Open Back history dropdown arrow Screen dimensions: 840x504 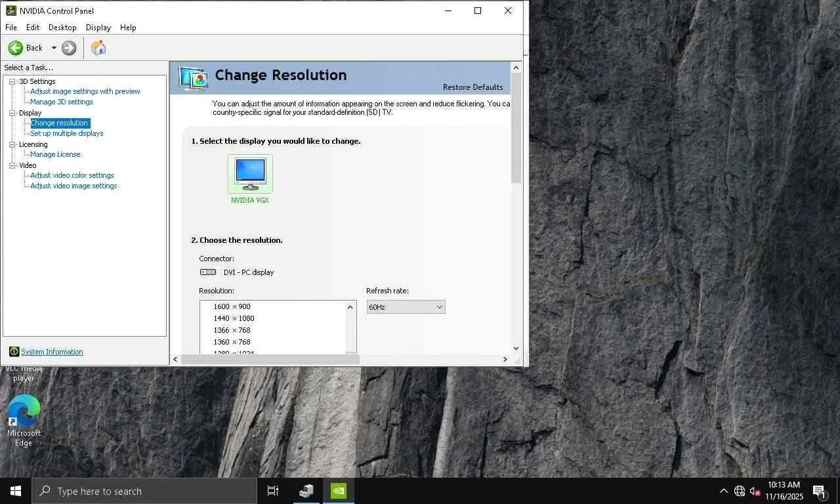click(54, 48)
